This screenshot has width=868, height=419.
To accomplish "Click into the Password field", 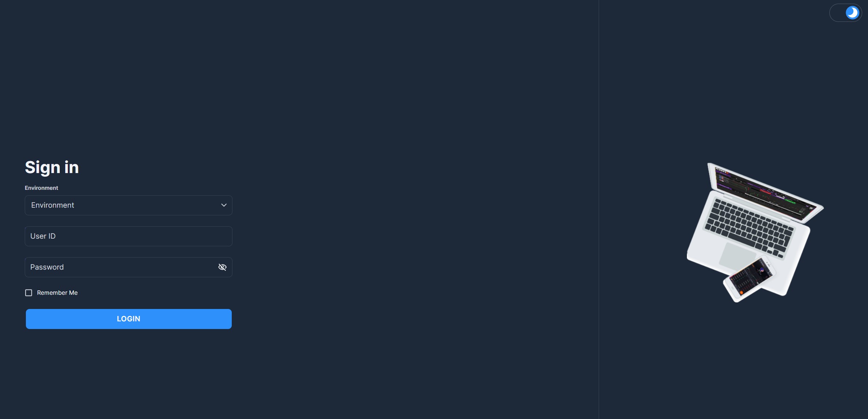I will coord(120,267).
